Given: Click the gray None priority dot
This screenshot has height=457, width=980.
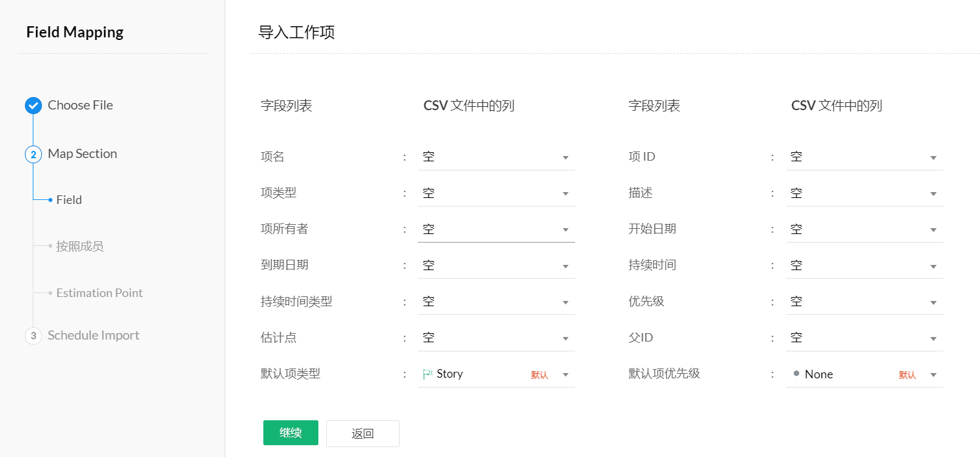Looking at the screenshot, I should pos(796,374).
